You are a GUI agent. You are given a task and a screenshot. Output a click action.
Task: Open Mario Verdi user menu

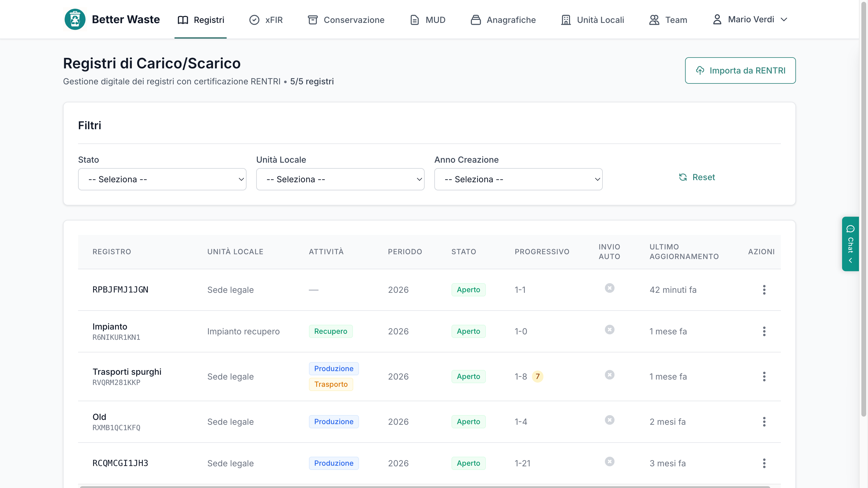coord(750,20)
